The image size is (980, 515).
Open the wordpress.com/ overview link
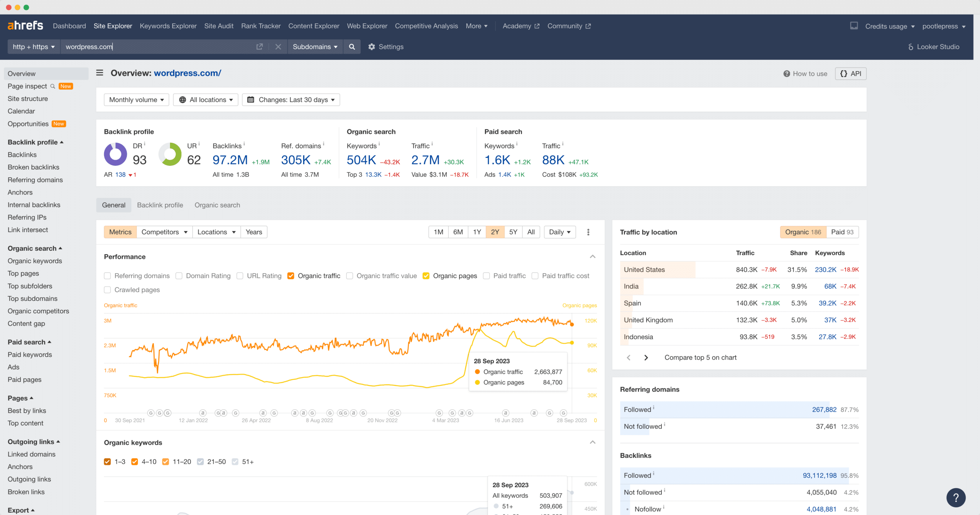(188, 73)
